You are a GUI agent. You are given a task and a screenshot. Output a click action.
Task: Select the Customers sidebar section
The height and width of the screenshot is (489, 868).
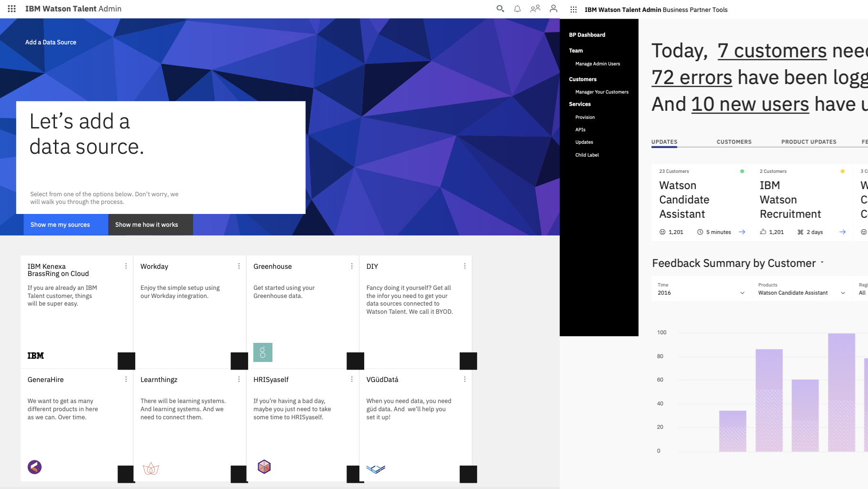[x=583, y=79]
